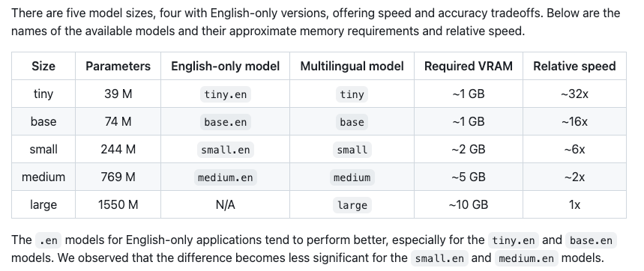The height and width of the screenshot is (271, 644).
Task: Select the multilingual base model label
Action: tap(352, 122)
